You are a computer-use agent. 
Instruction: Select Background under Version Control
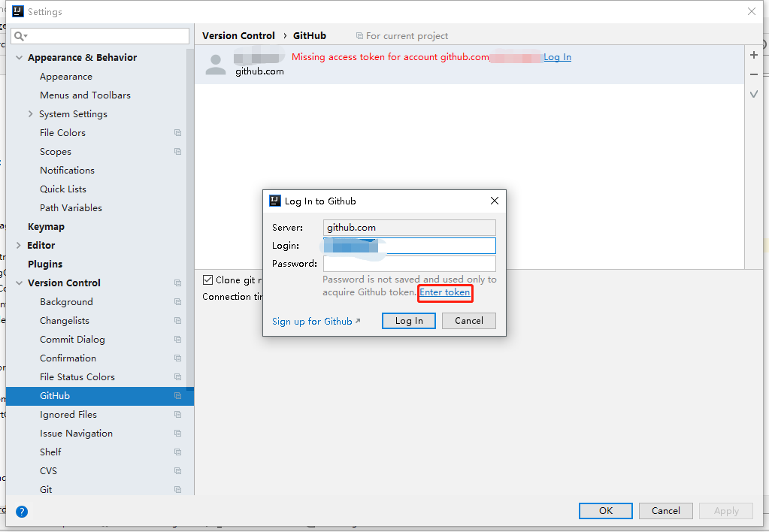pos(66,302)
